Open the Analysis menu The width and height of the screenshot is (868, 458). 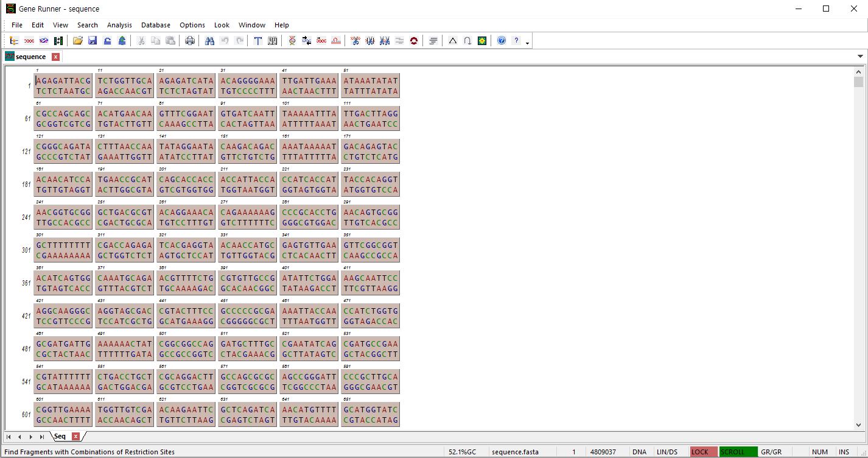click(119, 25)
